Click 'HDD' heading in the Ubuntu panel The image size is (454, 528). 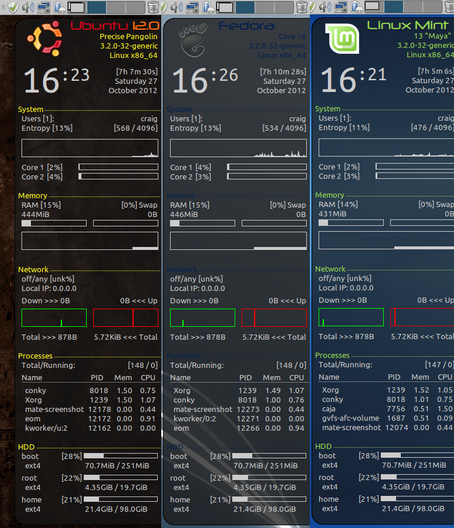[x=26, y=447]
